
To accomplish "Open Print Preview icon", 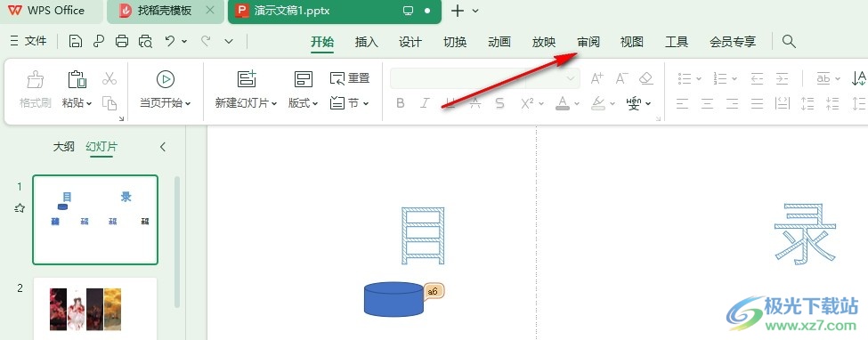I will click(x=145, y=41).
